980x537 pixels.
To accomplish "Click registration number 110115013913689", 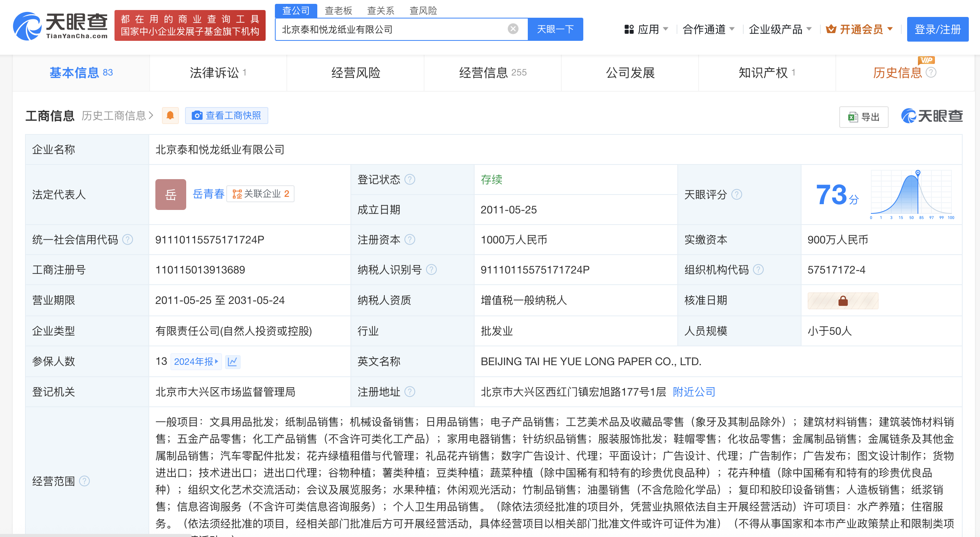I will 200,270.
